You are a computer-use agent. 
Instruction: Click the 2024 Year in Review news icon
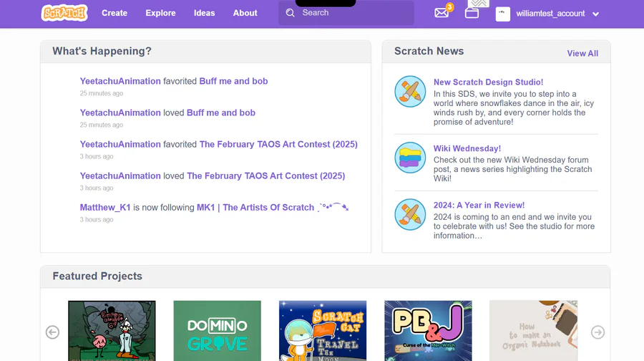[x=410, y=214]
